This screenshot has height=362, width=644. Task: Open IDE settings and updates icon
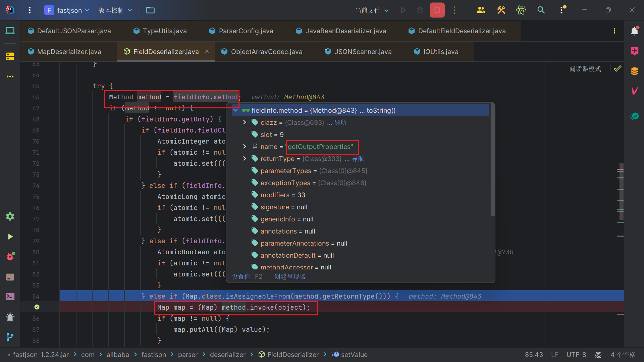coord(562,10)
